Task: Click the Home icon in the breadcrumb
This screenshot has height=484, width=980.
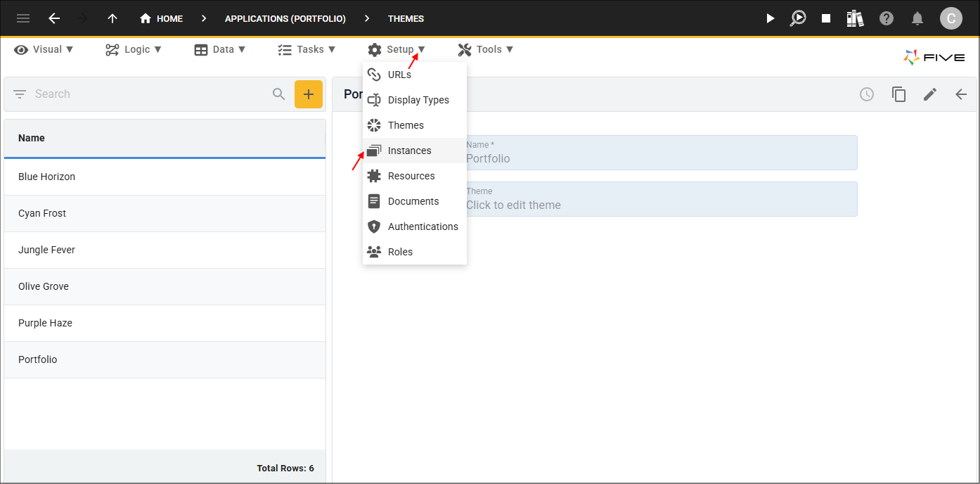Action: coord(146,19)
